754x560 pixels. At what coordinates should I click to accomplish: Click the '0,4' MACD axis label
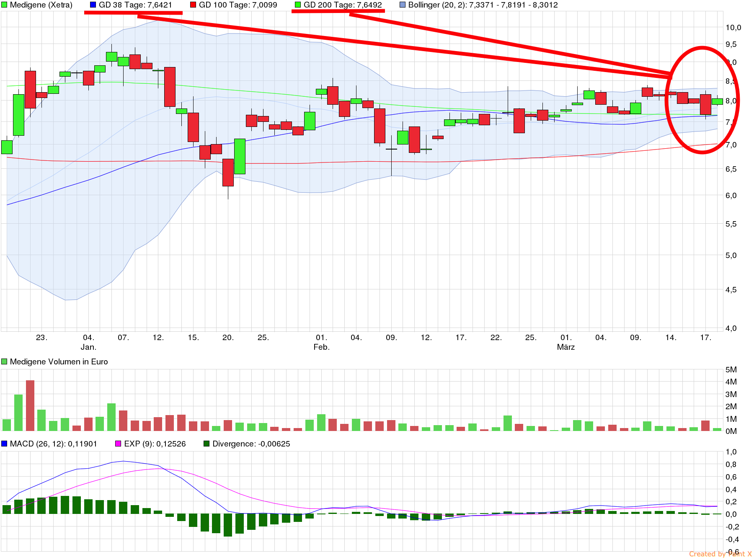pos(731,490)
